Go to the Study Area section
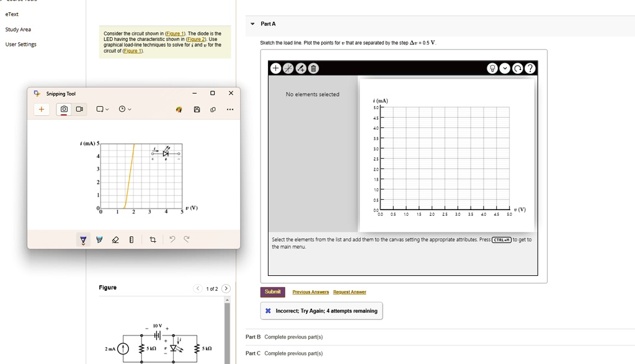The height and width of the screenshot is (364, 635). pyautogui.click(x=18, y=29)
